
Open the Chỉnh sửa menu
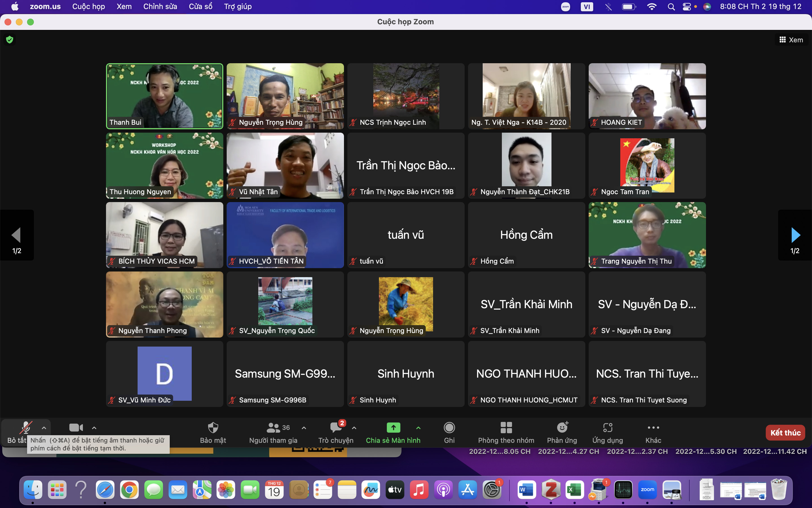(x=160, y=7)
